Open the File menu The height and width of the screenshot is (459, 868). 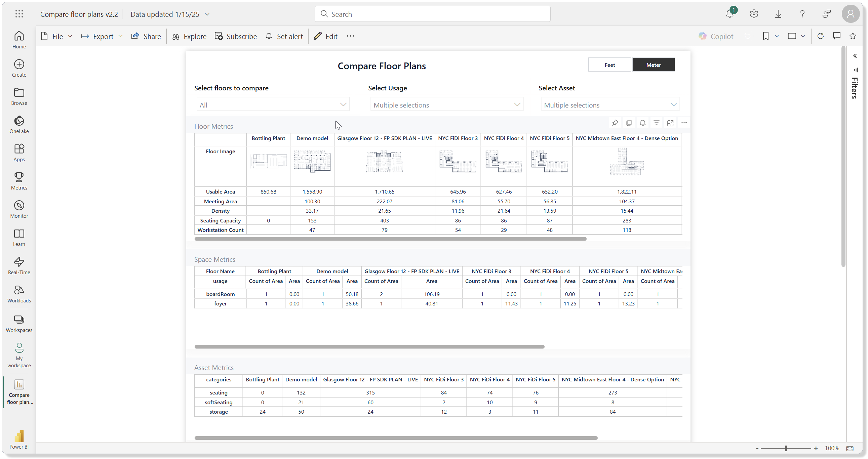coord(56,36)
